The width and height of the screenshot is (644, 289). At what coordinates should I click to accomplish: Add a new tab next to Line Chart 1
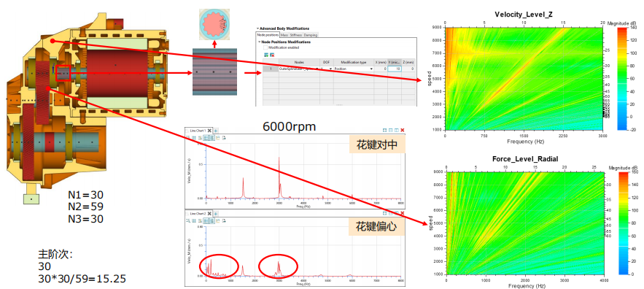click(216, 131)
